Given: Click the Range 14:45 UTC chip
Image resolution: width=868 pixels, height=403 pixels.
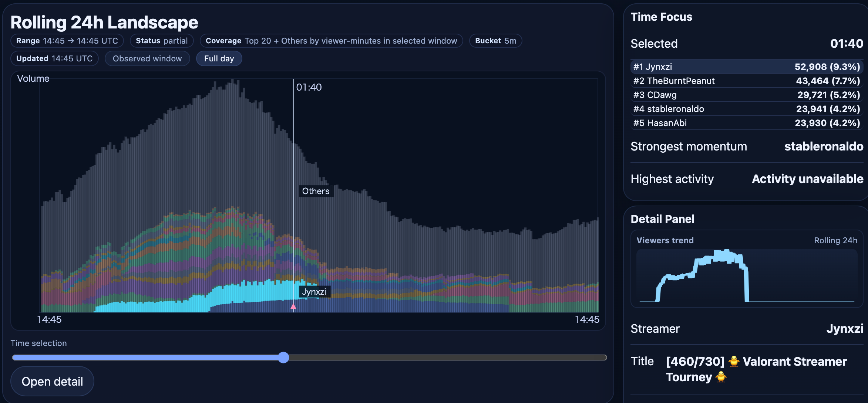Looking at the screenshot, I should pyautogui.click(x=67, y=41).
